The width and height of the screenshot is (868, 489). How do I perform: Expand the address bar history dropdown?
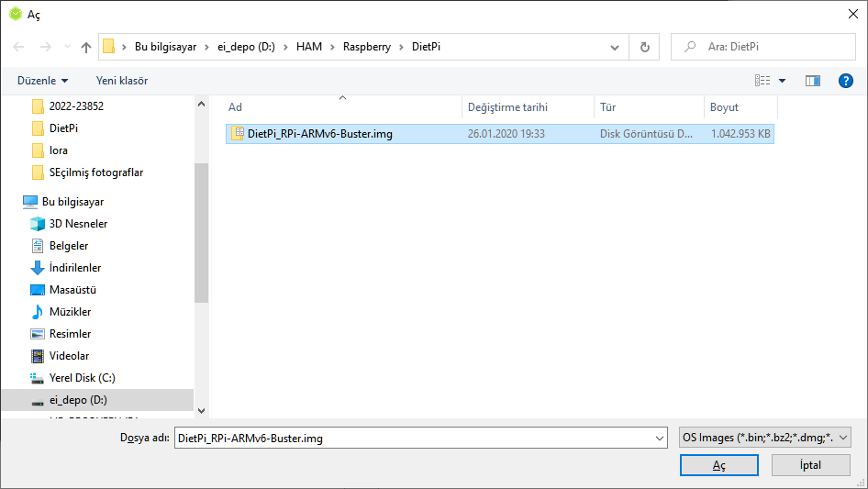(615, 47)
